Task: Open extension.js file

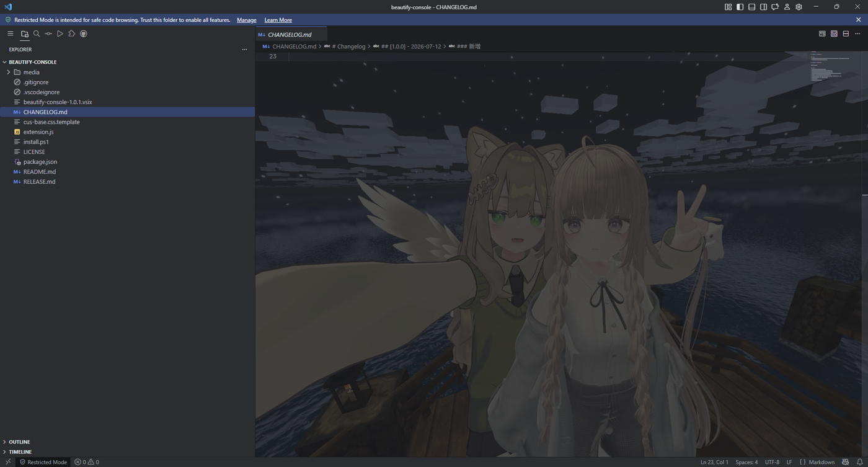Action: coord(127,131)
